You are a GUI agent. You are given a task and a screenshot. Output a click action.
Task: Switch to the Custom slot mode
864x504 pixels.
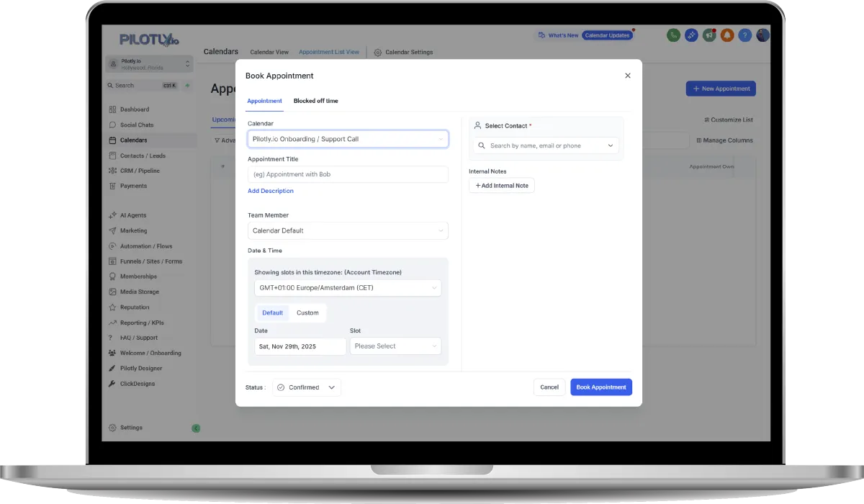pos(307,312)
